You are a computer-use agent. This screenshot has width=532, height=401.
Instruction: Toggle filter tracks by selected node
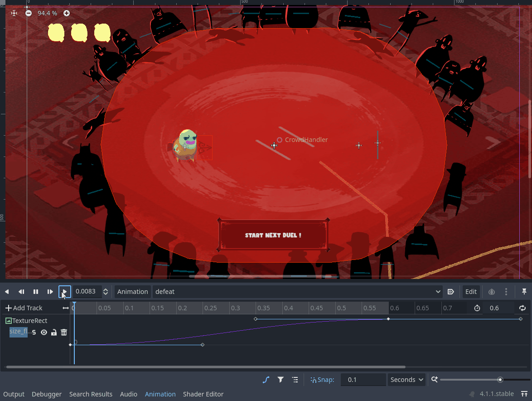click(x=281, y=380)
